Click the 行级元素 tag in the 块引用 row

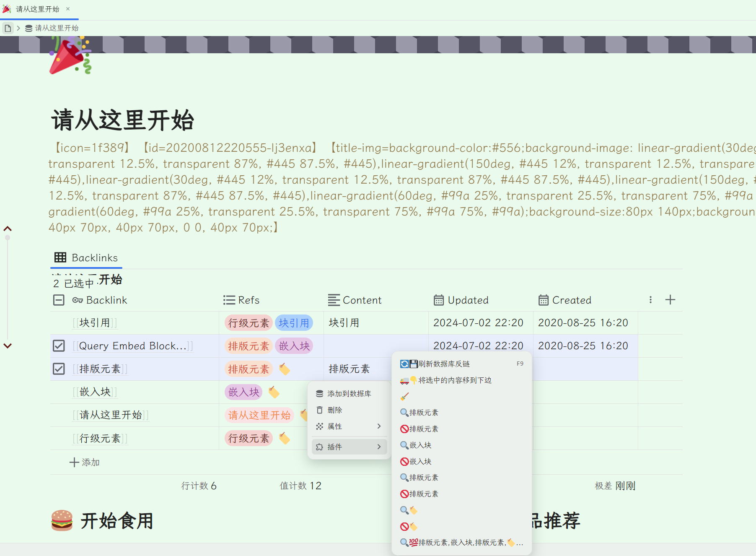[249, 323]
